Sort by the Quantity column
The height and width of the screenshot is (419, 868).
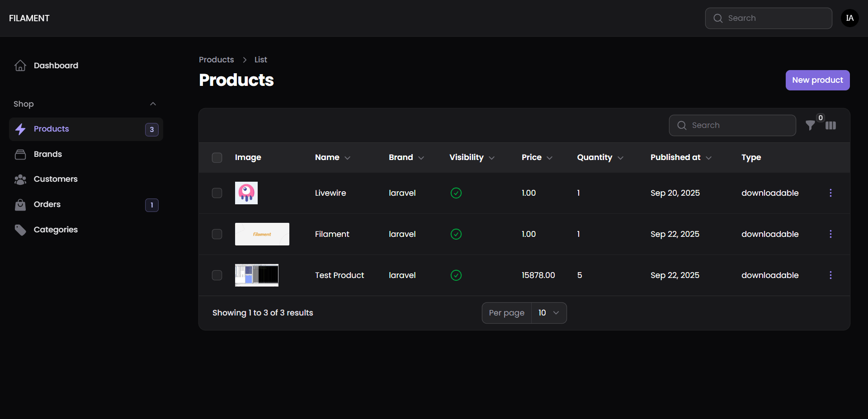click(600, 157)
